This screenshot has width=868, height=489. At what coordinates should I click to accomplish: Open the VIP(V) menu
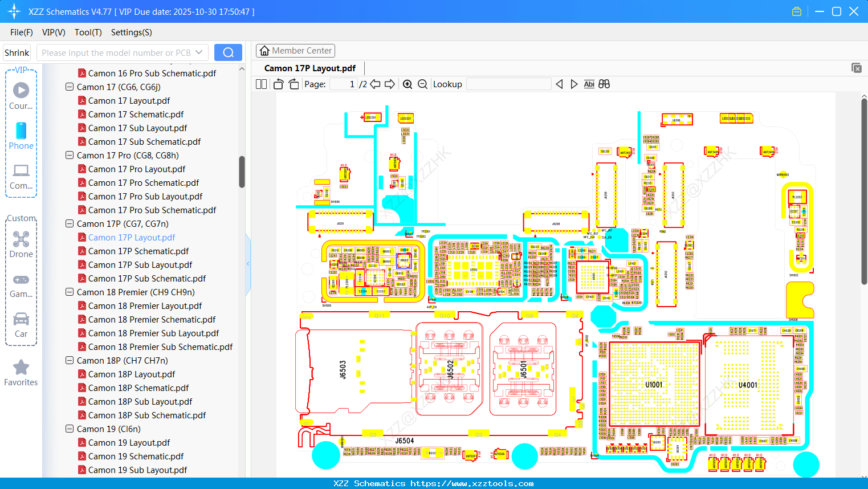(54, 32)
